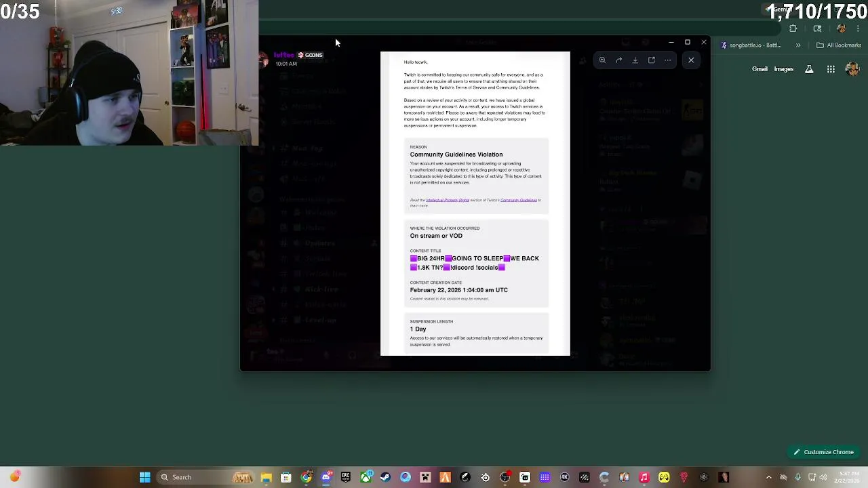Open Chrome three-dot menu
The height and width of the screenshot is (488, 868).
click(859, 28)
